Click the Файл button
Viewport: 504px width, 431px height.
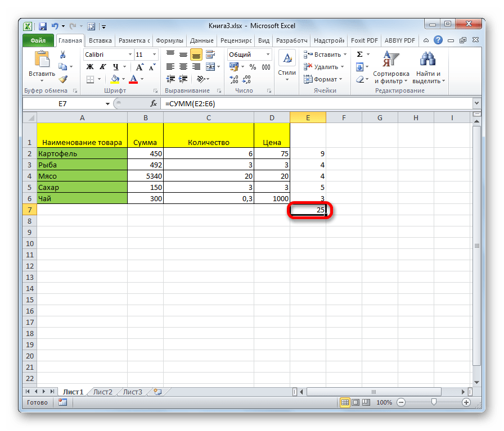pos(38,40)
